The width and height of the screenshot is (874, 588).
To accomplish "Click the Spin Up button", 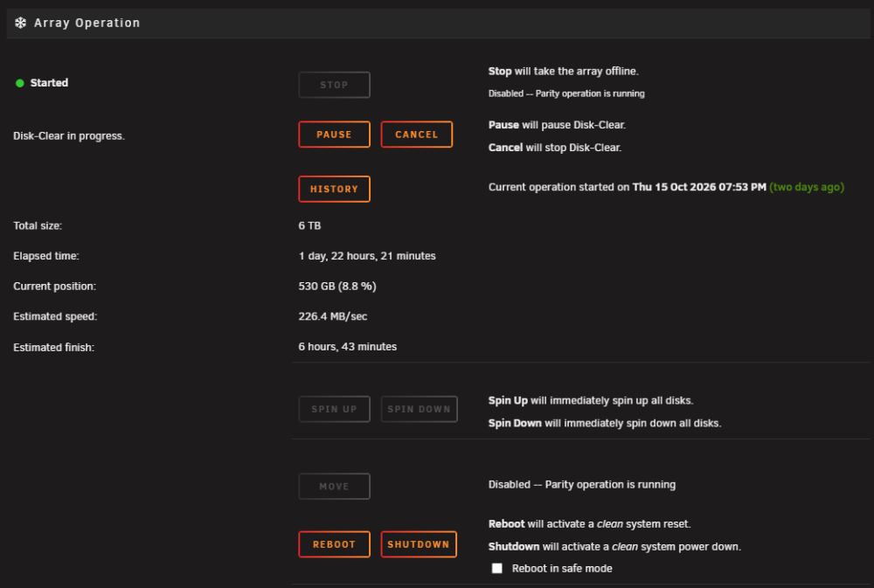I will pyautogui.click(x=335, y=409).
